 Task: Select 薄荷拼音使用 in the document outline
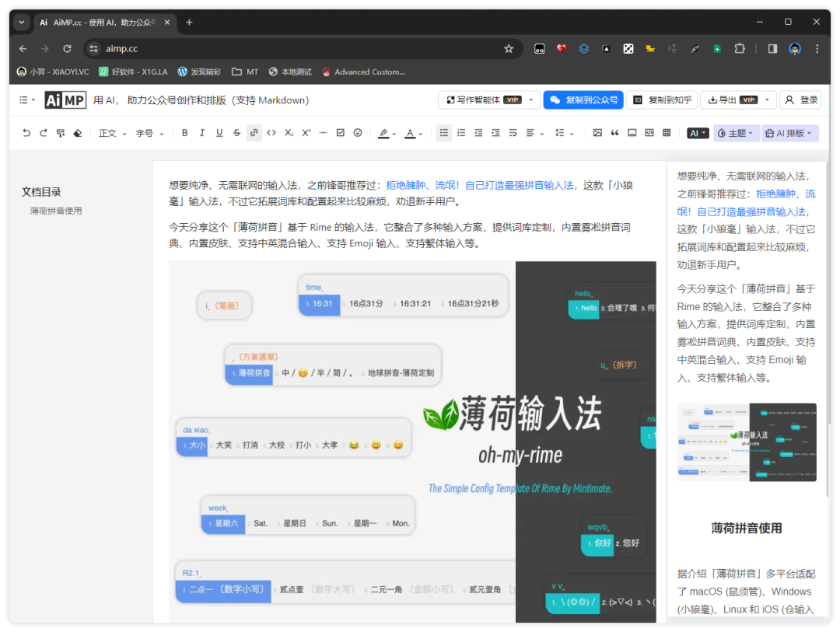[x=56, y=211]
